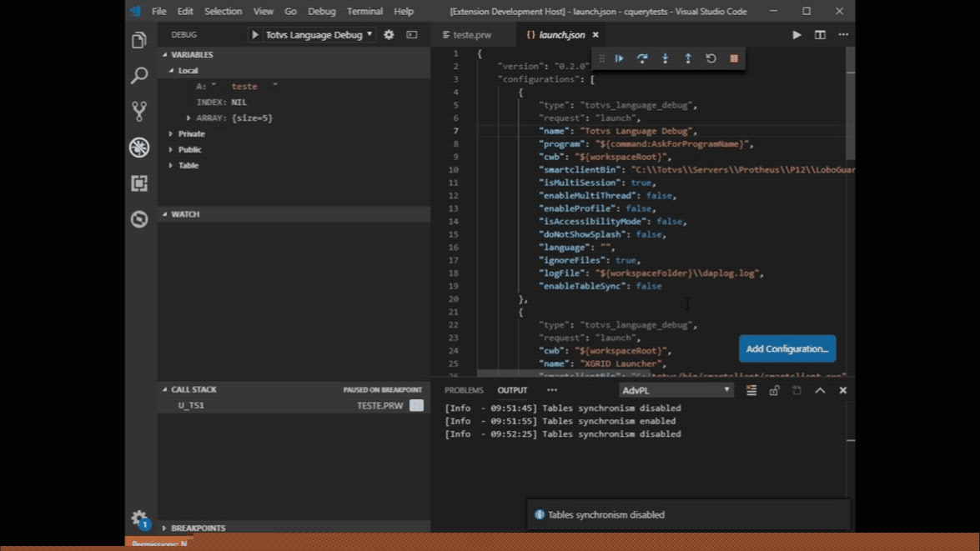Collapse the Local variables scope
980x551 pixels.
click(x=294, y=71)
